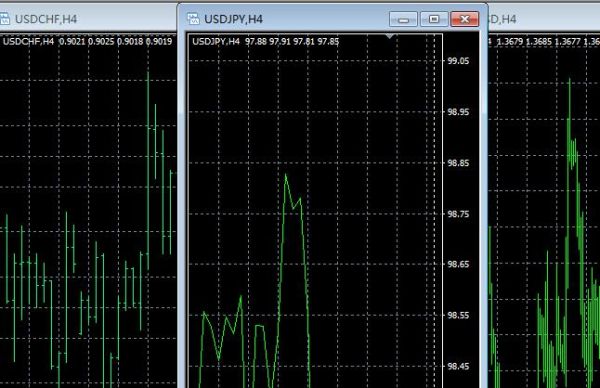Click the 98.75 price scale label

tap(458, 214)
